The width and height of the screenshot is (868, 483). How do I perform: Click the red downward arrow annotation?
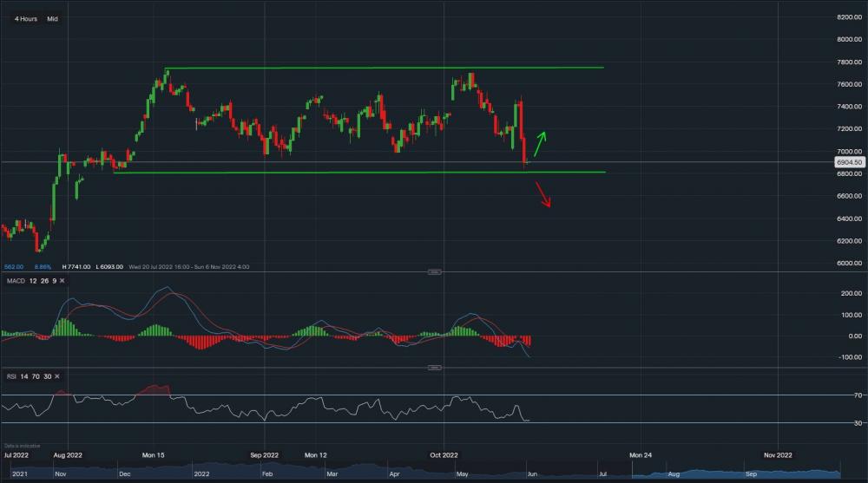click(542, 194)
